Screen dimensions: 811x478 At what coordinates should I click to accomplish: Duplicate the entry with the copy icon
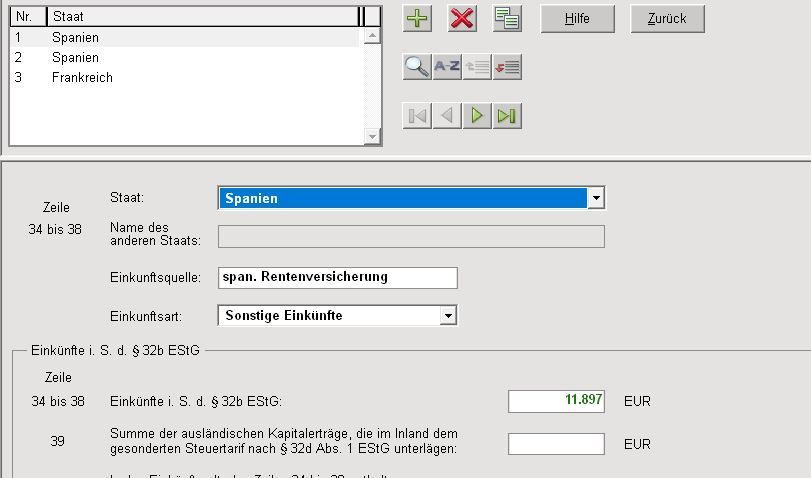[x=507, y=19]
